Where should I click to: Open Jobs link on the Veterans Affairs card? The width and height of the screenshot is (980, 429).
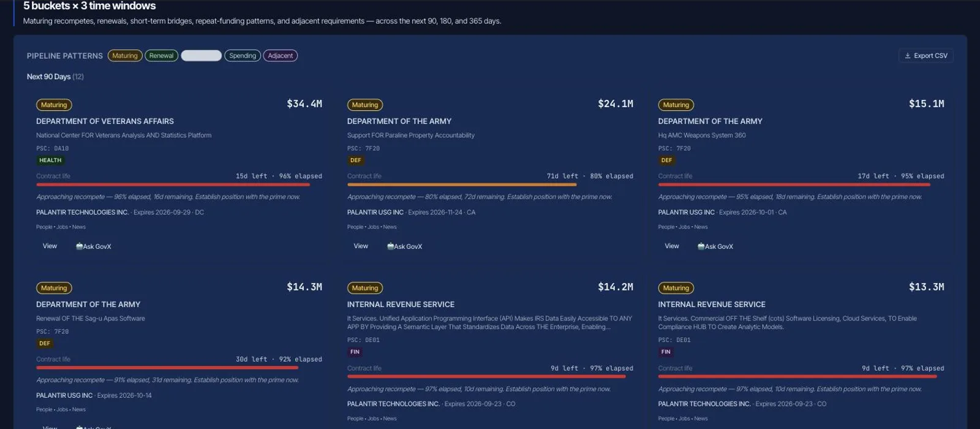62,227
